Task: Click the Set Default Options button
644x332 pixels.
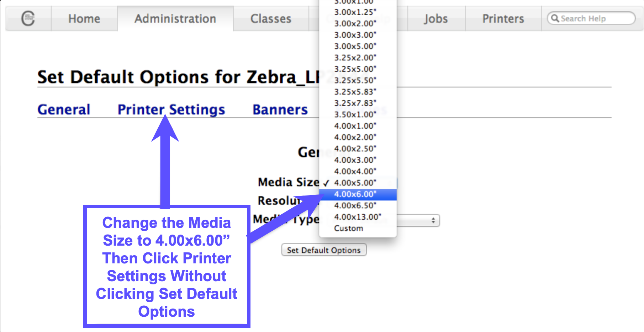Action: 323,250
